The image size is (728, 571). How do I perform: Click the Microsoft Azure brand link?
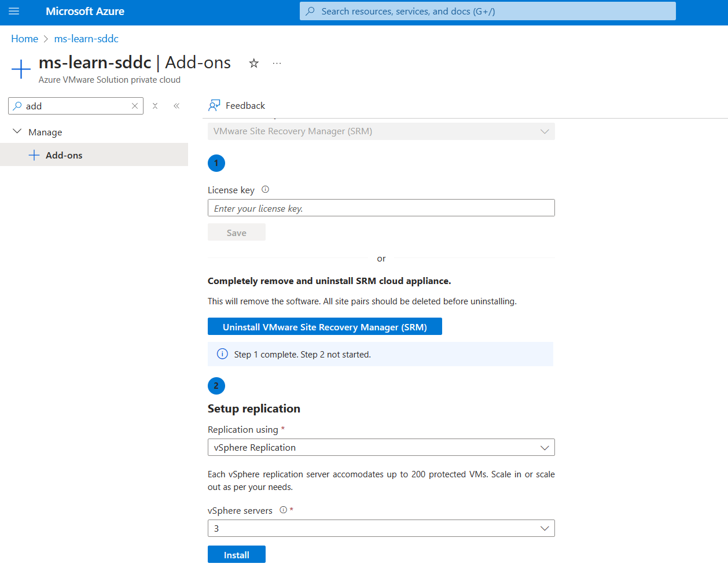[x=85, y=12]
